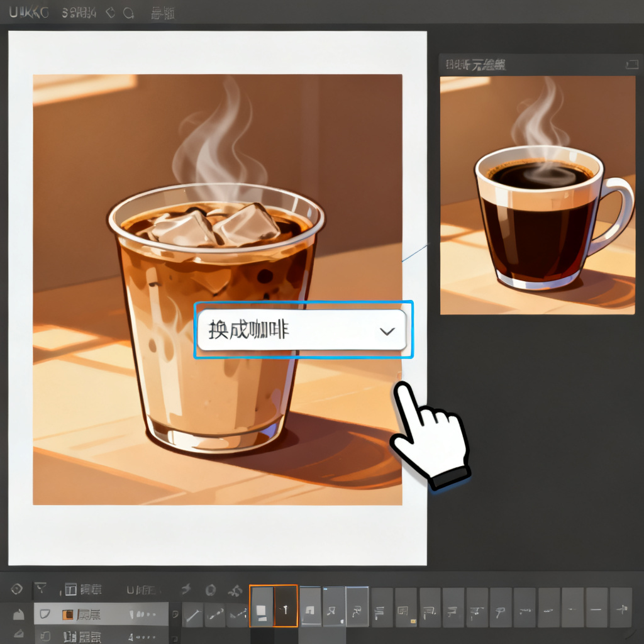Select the dark orange-outlined frame with marker
The height and width of the screenshot is (644, 644).
pos(286,606)
